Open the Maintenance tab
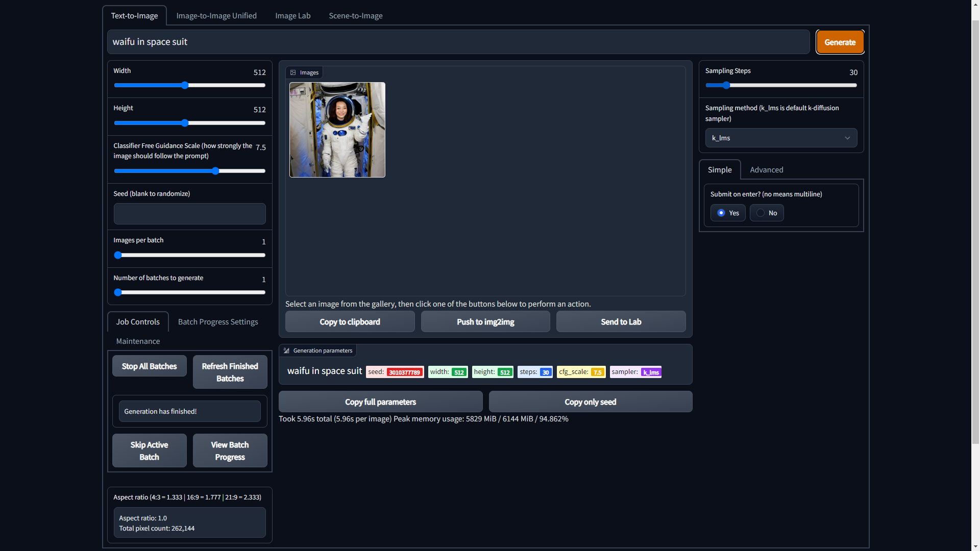980x551 pixels. (x=138, y=341)
